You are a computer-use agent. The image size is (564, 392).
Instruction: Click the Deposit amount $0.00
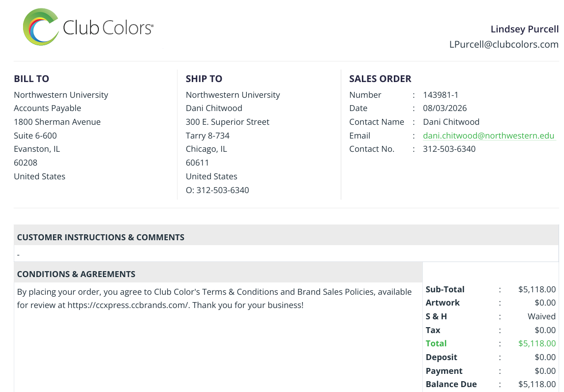pos(545,357)
